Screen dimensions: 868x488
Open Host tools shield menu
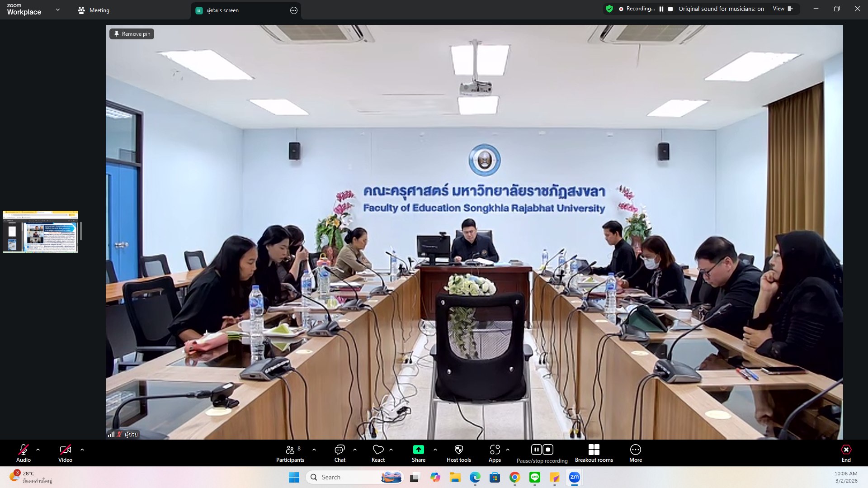pyautogui.click(x=458, y=453)
